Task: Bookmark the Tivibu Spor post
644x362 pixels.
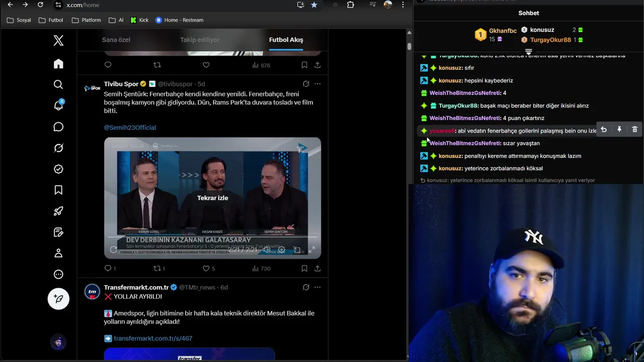Action: [304, 268]
